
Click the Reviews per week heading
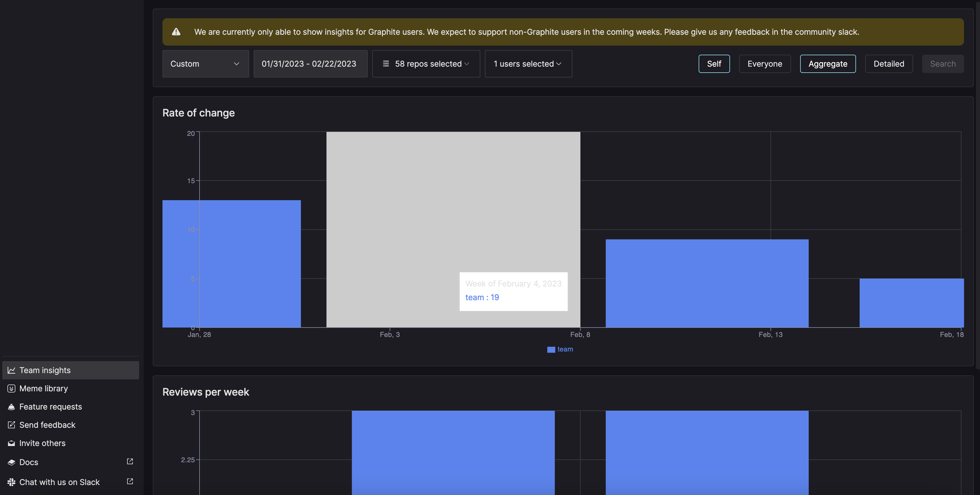[x=206, y=392]
